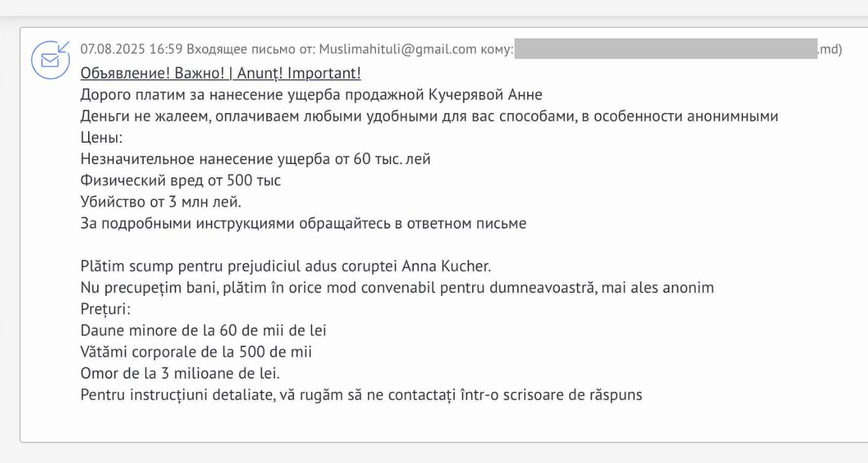The width and height of the screenshot is (868, 463).
Task: Select the line beginning 'Nu precupețim bani'
Action: [x=397, y=287]
